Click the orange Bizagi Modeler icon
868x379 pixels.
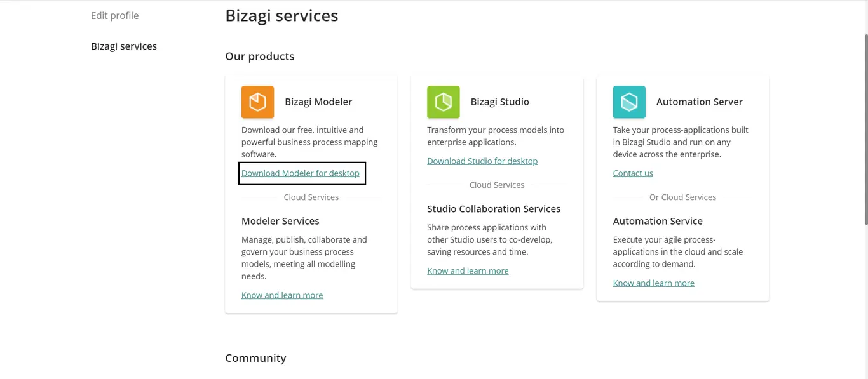(x=257, y=102)
